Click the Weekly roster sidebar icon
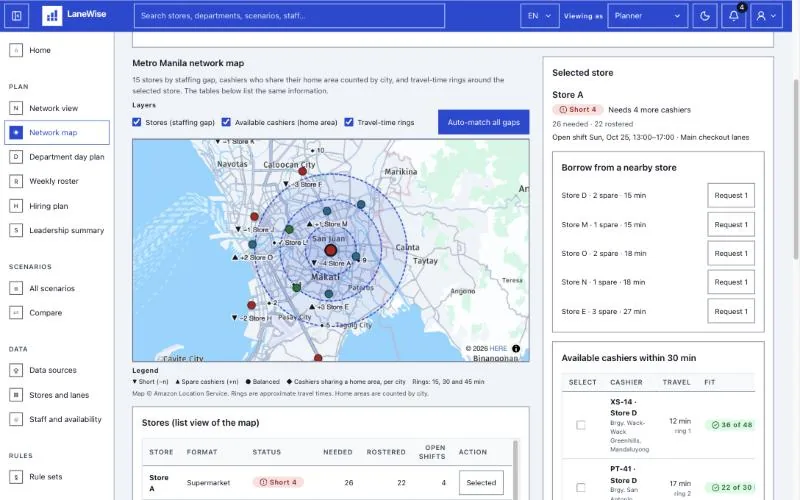 point(16,181)
